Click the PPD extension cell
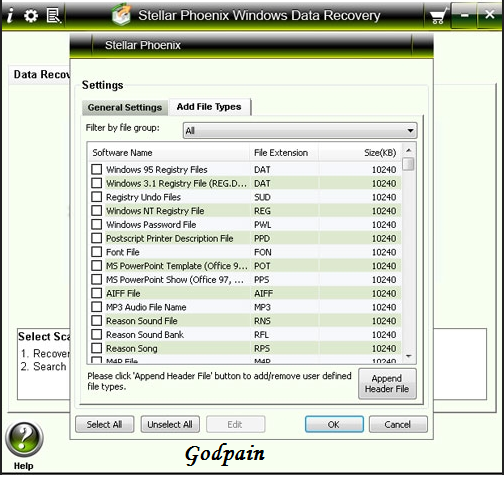The width and height of the screenshot is (504, 479). [x=262, y=238]
